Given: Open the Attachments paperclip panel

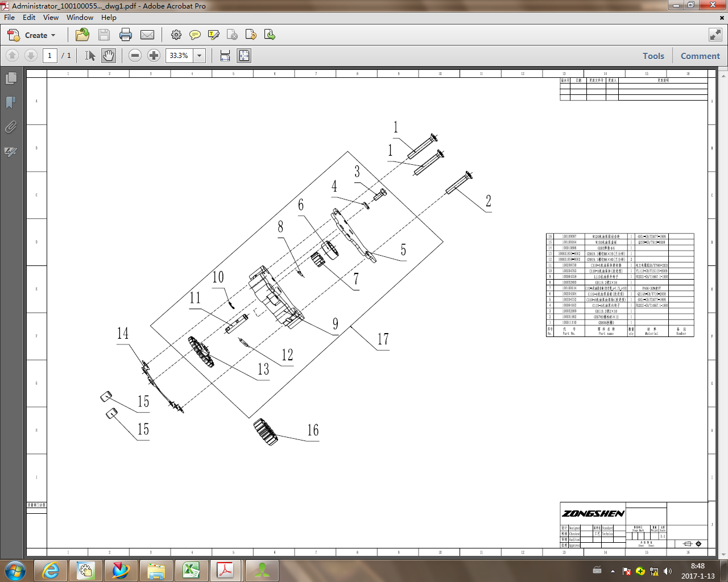Looking at the screenshot, I should tap(11, 127).
